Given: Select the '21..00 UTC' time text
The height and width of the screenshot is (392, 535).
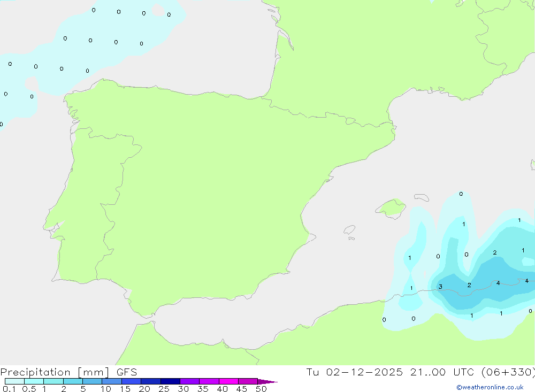Looking at the screenshot, I should point(442,372).
